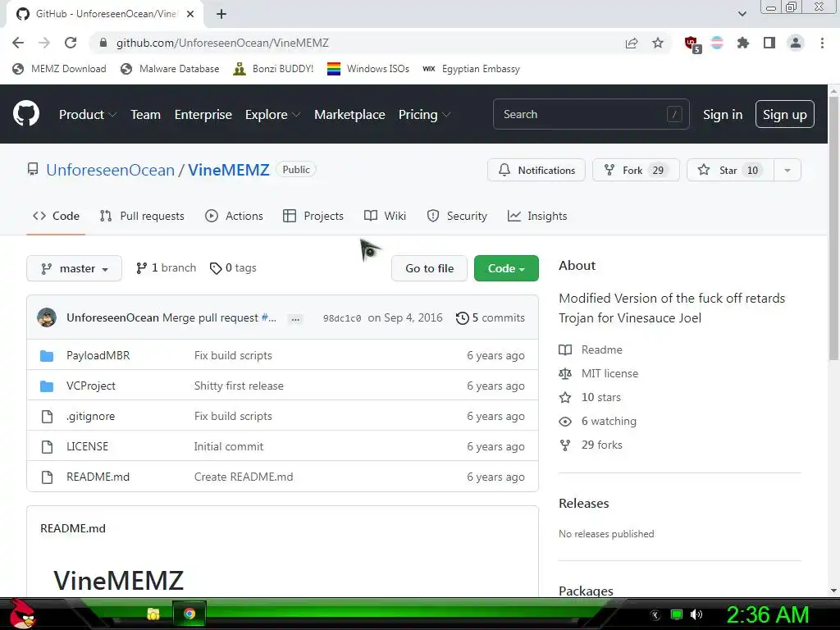
Task: Click the GitHub Octocat logo in header
Action: click(25, 113)
